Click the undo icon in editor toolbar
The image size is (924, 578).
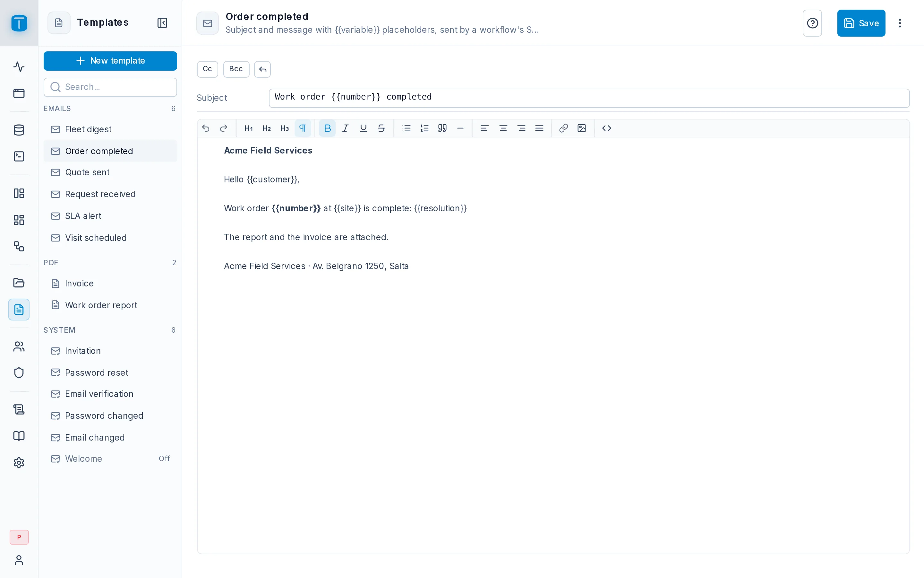pyautogui.click(x=206, y=128)
